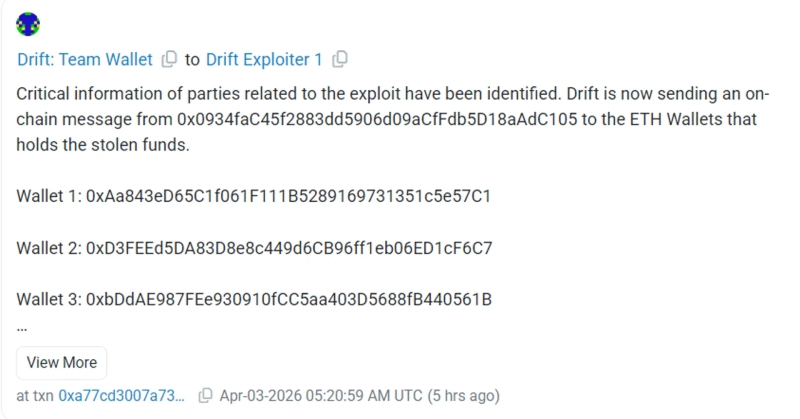This screenshot has width=800, height=419.
Task: Open transaction 0xa77cd3007a73 link
Action: point(122,395)
